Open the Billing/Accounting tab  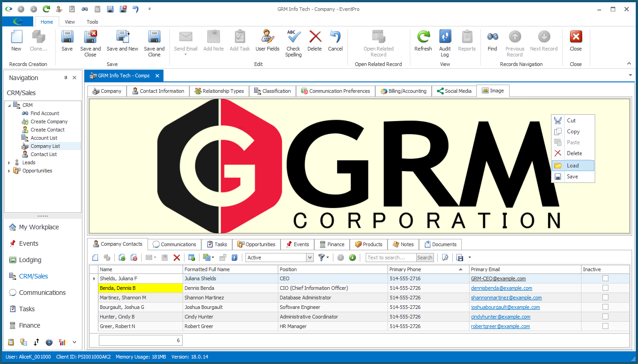[403, 91]
